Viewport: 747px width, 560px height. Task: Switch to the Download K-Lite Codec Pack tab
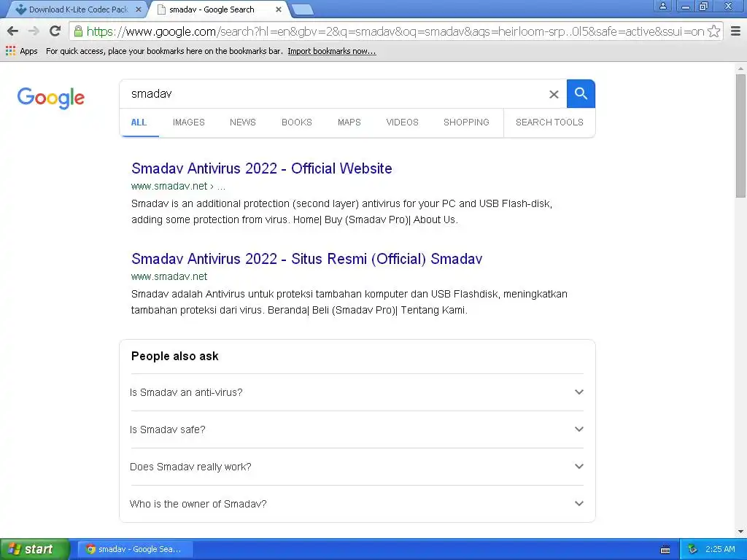pyautogui.click(x=76, y=9)
